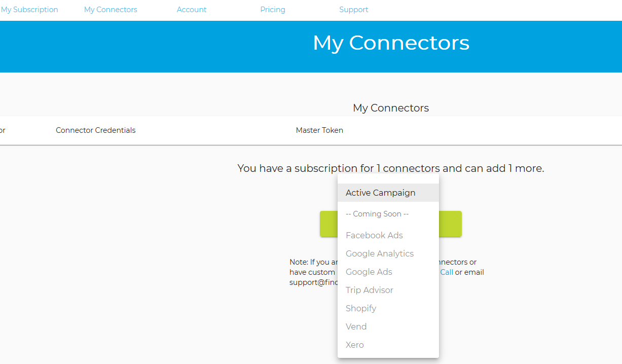Click the large 'My Connectors' banner title

391,43
